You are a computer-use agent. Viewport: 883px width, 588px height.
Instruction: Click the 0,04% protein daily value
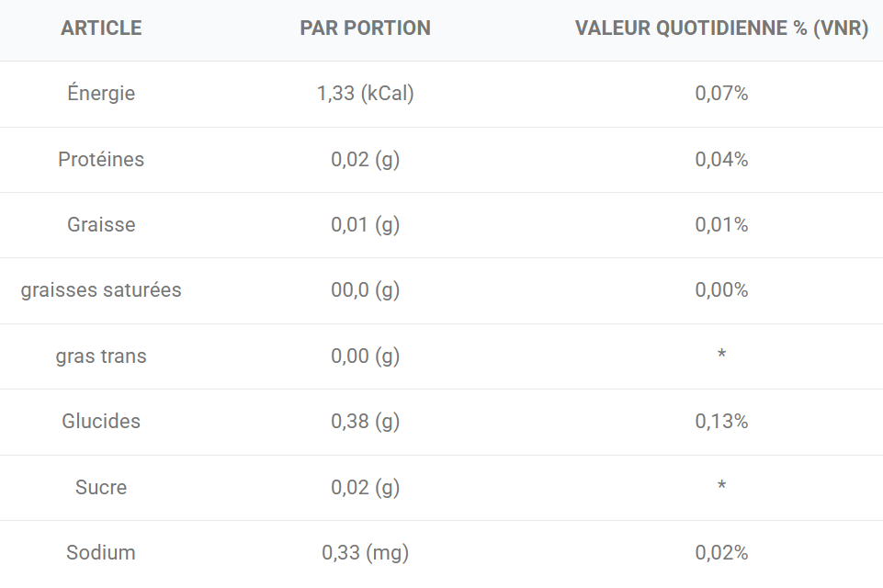click(x=721, y=159)
